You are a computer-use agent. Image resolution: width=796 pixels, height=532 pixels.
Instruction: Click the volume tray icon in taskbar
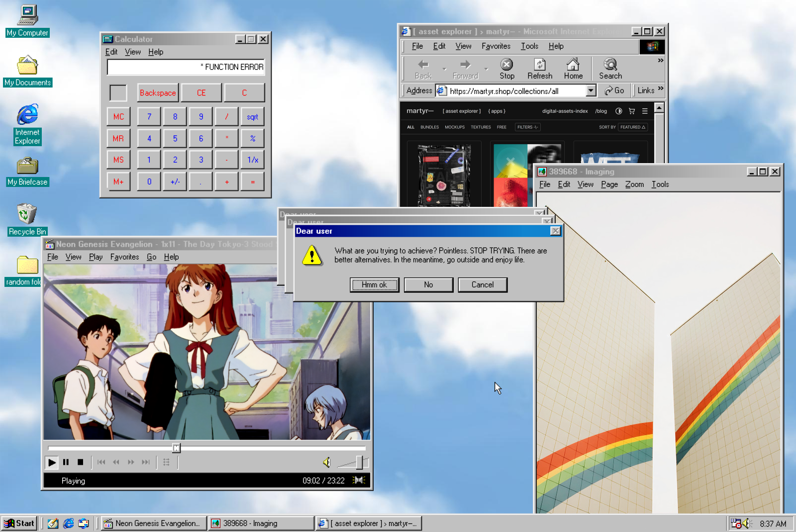coord(746,523)
